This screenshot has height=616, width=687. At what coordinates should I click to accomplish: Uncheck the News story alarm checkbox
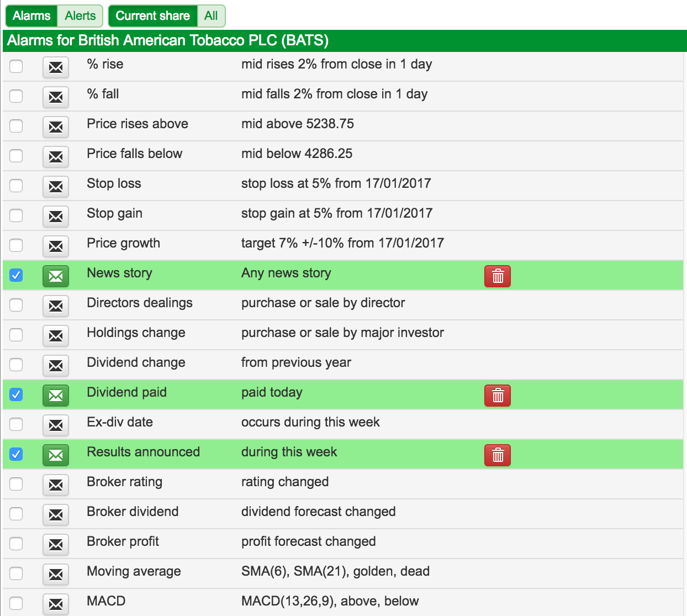pyautogui.click(x=16, y=275)
